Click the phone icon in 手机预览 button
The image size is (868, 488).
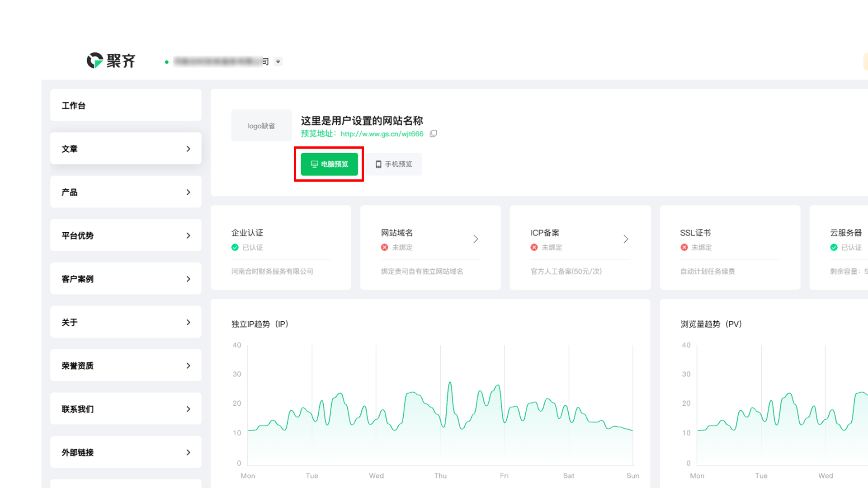point(378,164)
